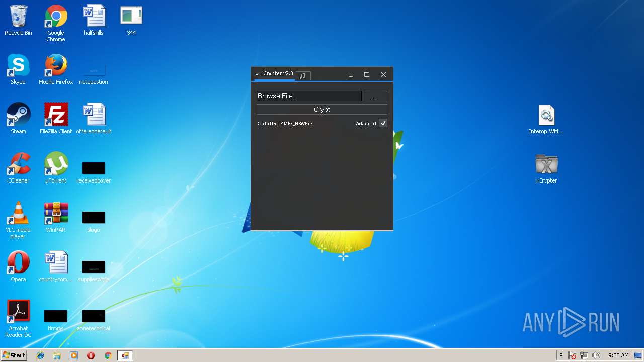Open the Start menu

click(x=14, y=355)
